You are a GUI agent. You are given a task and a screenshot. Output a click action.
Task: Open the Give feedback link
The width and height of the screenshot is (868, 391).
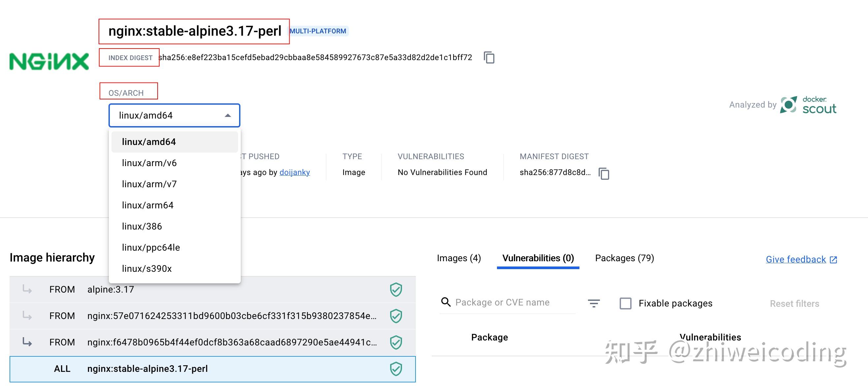pyautogui.click(x=795, y=259)
